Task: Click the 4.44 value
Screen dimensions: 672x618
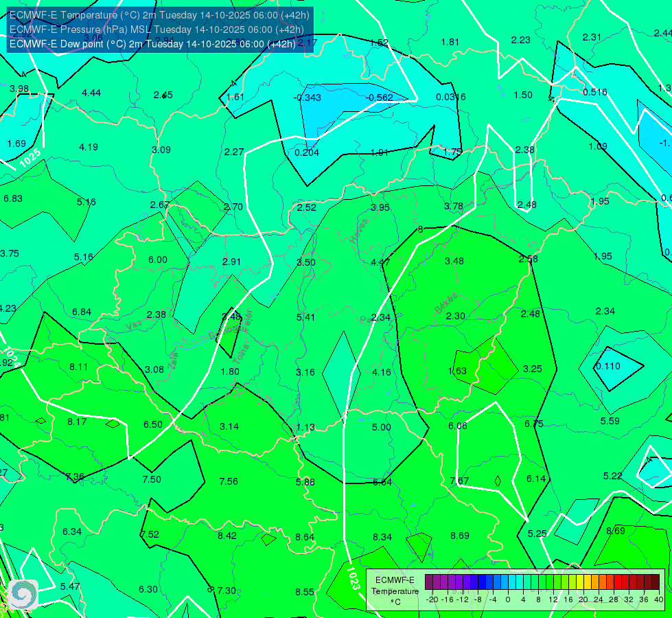Action: 91,93
